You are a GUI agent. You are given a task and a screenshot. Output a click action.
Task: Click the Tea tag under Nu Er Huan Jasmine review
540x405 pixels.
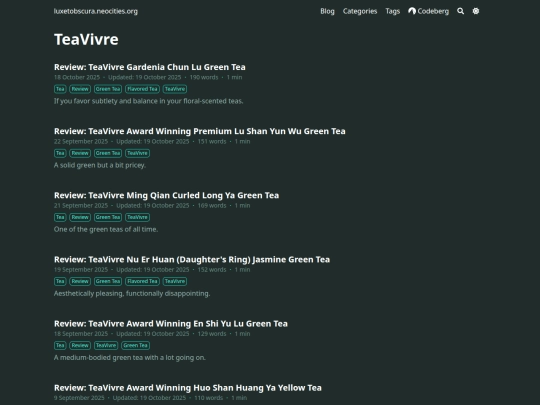point(60,281)
